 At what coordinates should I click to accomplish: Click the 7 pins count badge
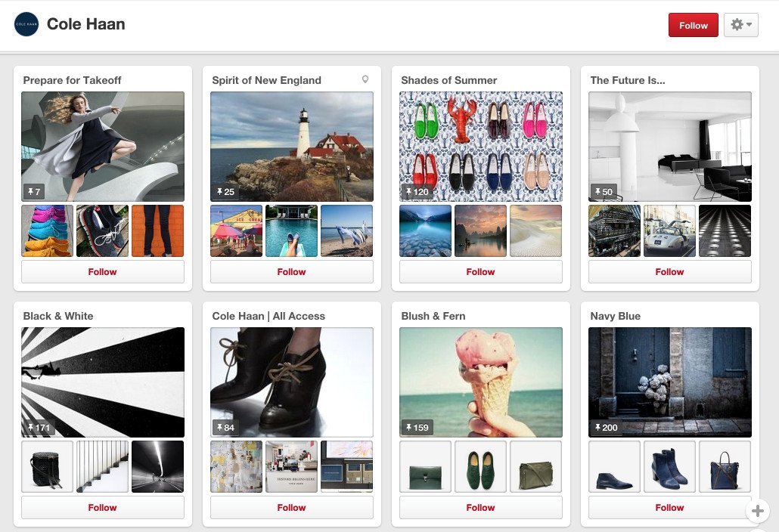click(x=34, y=191)
